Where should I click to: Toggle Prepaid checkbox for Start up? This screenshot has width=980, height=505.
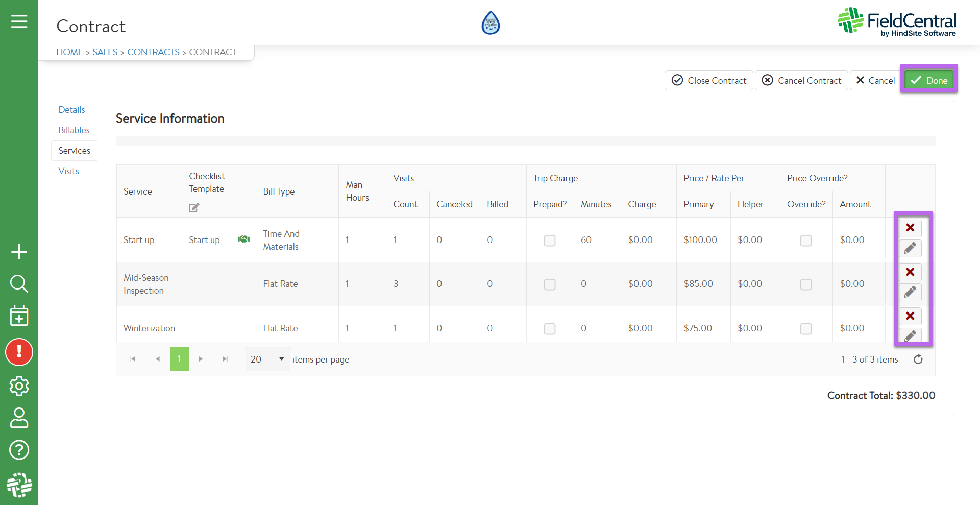tap(549, 241)
